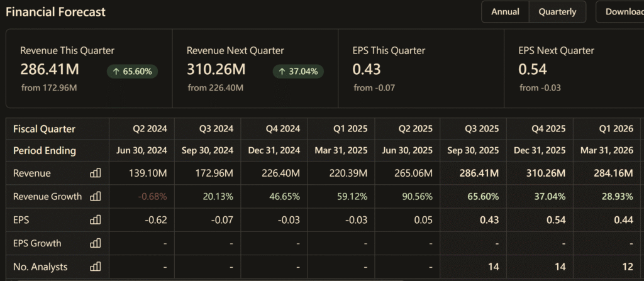Click the Download button
Viewport: 644px width, 281px height.
tap(623, 12)
